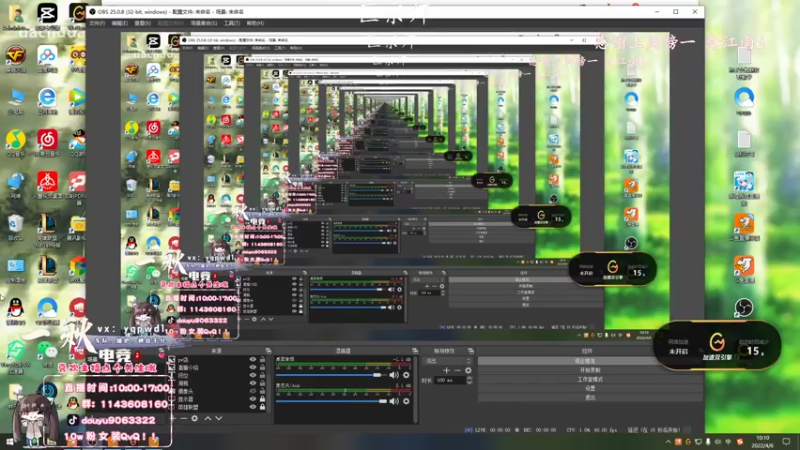Toggle visibility eye of 英雄联盟 source
The height and width of the screenshot is (450, 800).
pos(253,407)
